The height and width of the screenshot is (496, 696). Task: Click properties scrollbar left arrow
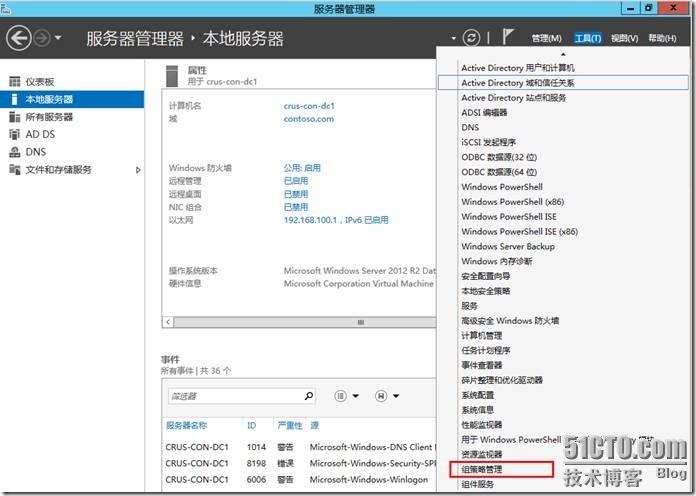click(x=168, y=322)
